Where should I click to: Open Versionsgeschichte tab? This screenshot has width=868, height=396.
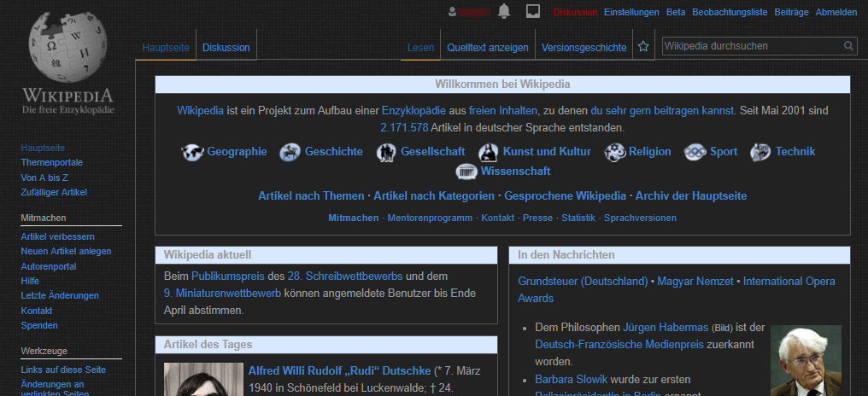pos(584,48)
